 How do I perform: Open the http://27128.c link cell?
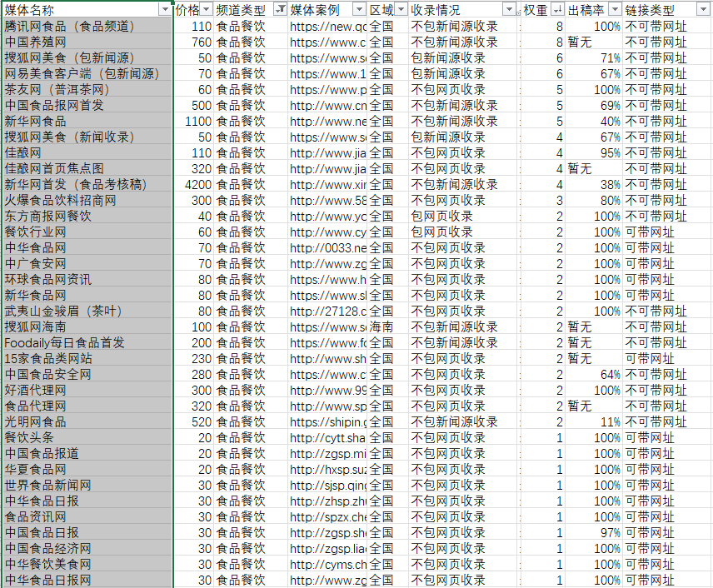tap(327, 311)
